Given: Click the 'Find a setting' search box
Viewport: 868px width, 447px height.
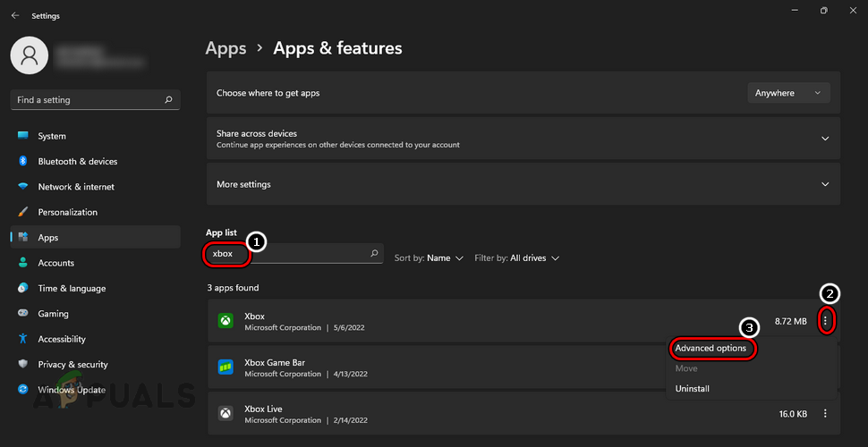Looking at the screenshot, I should (89, 100).
